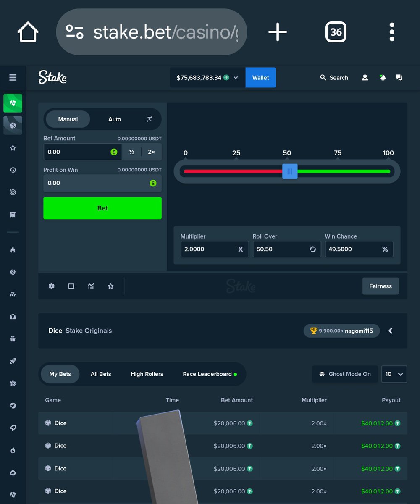
Task: Click the slider scale label 25
Action: pyautogui.click(x=236, y=153)
